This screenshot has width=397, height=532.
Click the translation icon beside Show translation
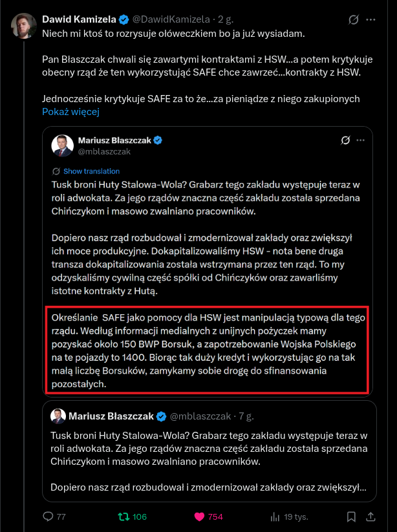point(56,171)
